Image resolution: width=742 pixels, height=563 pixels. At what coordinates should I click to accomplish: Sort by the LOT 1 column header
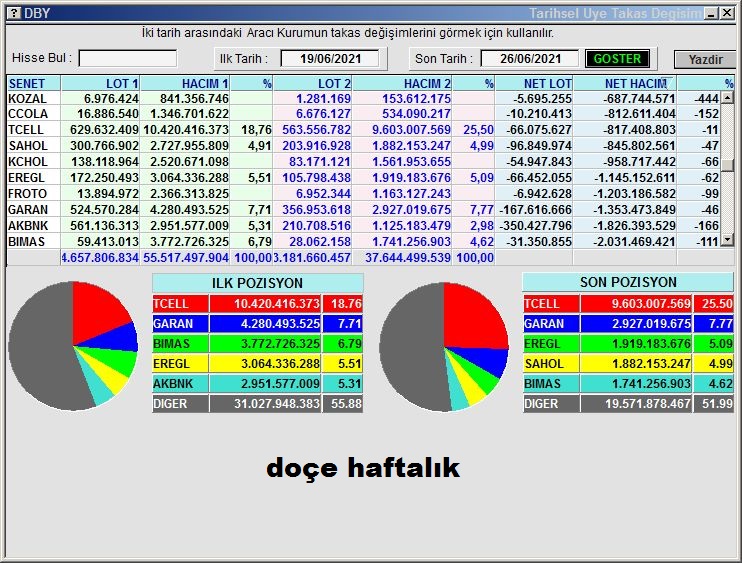(x=100, y=83)
